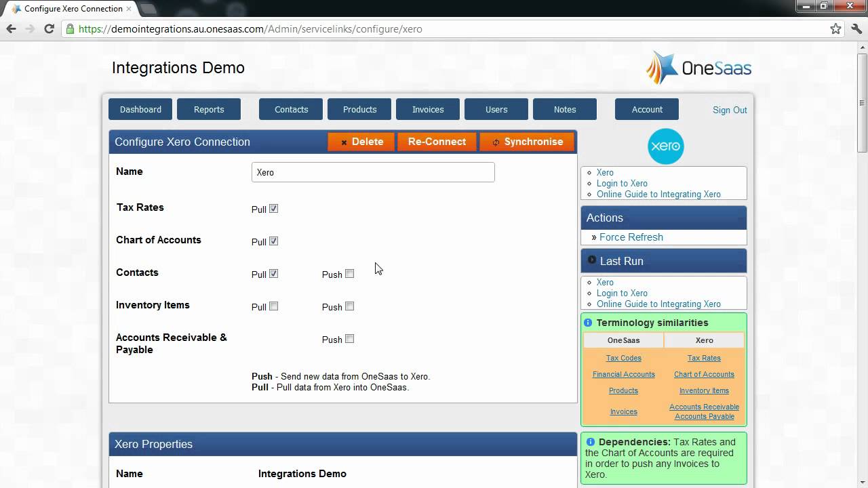The image size is (868, 488).
Task: Open the Notes section
Action: pyautogui.click(x=565, y=109)
